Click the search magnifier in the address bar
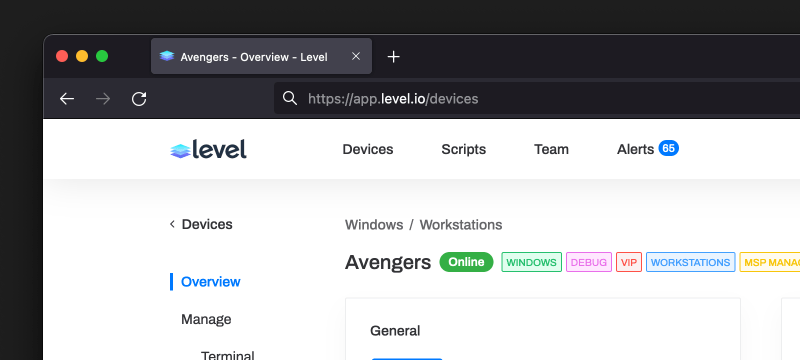This screenshot has width=800, height=360. click(290, 98)
